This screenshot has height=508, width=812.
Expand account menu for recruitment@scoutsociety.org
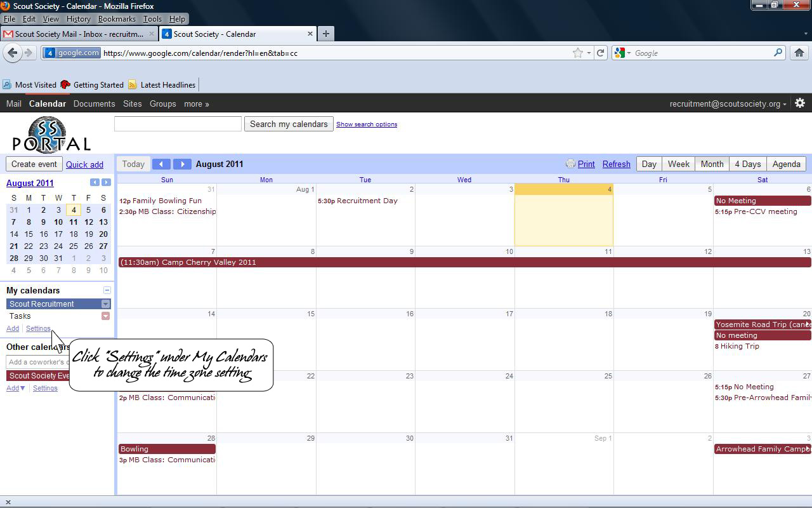click(785, 104)
